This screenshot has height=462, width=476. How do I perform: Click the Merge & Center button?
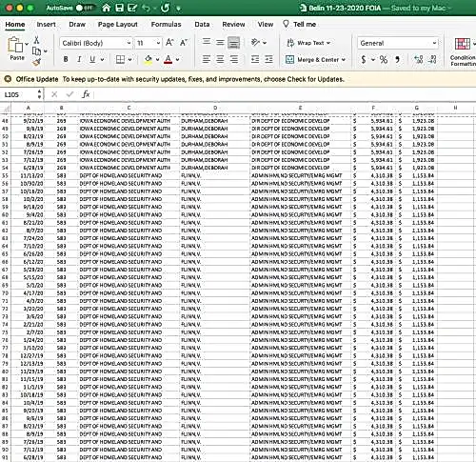(x=312, y=59)
